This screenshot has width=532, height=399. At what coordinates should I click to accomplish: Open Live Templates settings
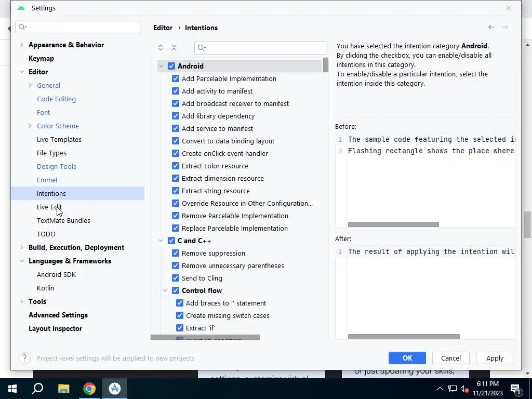tap(59, 139)
